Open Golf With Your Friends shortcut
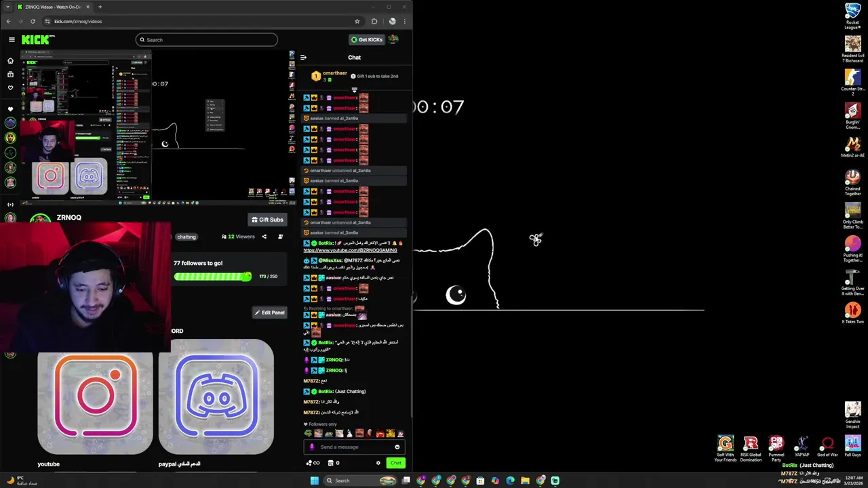868x488 pixels. tap(725, 449)
